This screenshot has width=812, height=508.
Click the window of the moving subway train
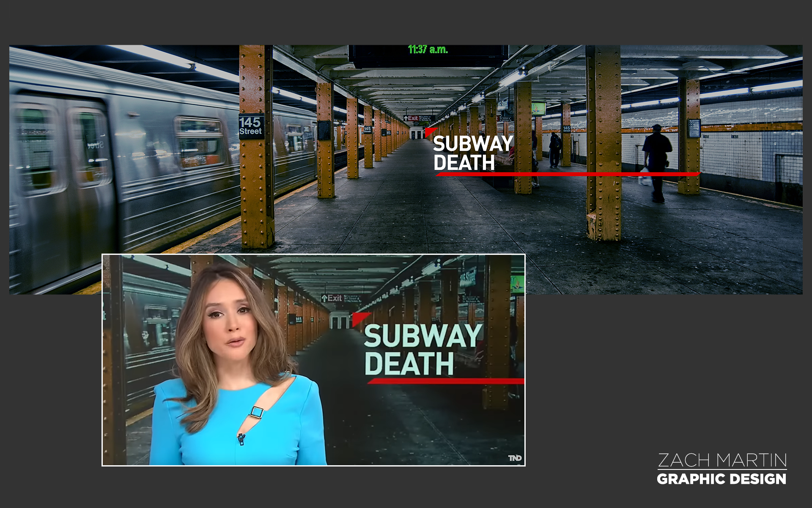[199, 143]
